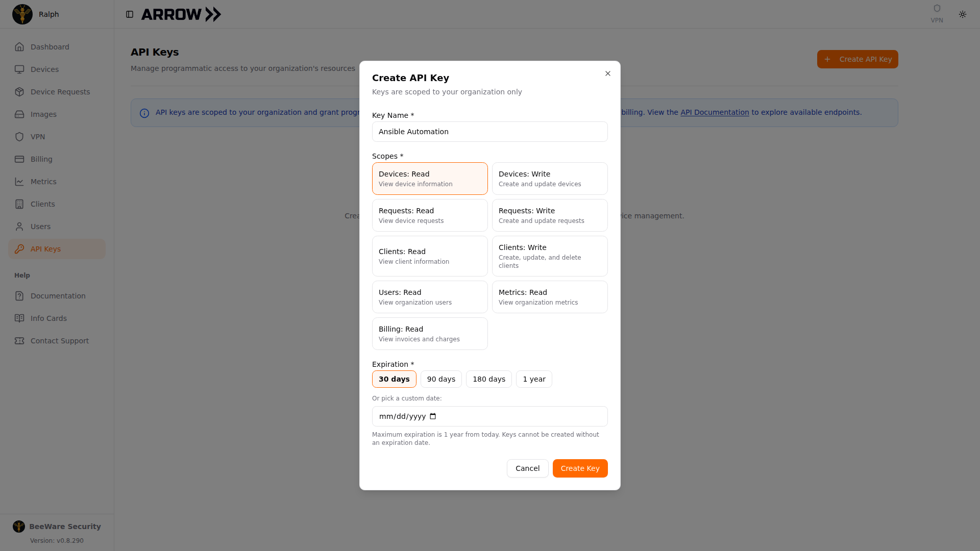This screenshot has width=980, height=551.
Task: Open the Billing menu item
Action: (x=57, y=159)
